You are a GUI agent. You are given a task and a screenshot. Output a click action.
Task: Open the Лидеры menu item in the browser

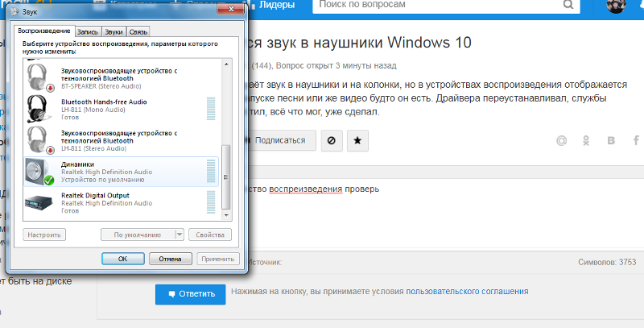click(x=277, y=5)
